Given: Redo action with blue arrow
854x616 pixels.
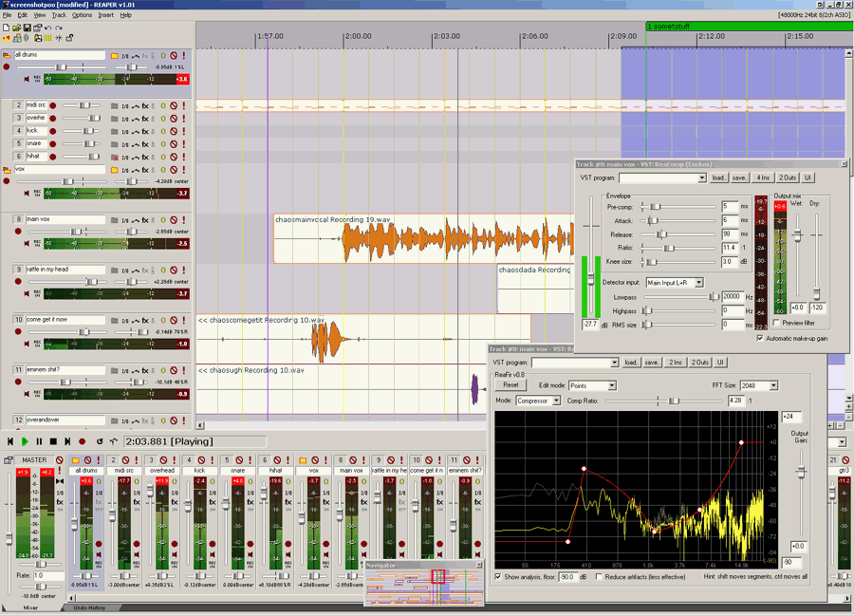Looking at the screenshot, I should 59,28.
